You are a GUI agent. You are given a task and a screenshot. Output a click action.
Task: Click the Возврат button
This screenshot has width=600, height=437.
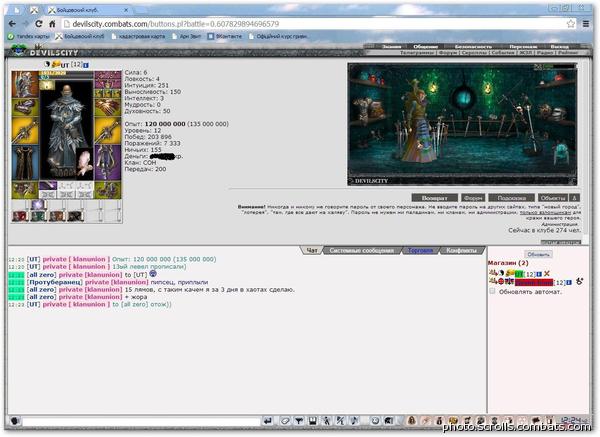[x=434, y=198]
